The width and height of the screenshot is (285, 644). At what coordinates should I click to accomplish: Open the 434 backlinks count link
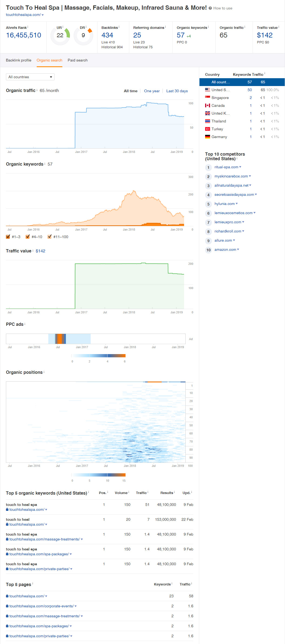click(107, 35)
